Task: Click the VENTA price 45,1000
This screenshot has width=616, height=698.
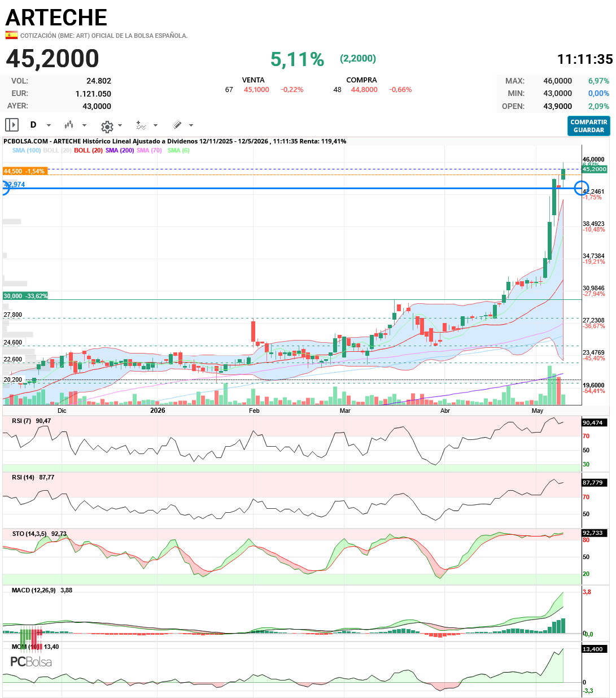Action: click(256, 90)
